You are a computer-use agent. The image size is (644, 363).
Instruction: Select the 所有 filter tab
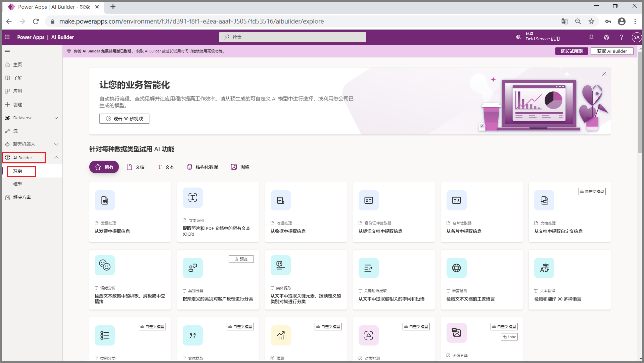pos(104,167)
